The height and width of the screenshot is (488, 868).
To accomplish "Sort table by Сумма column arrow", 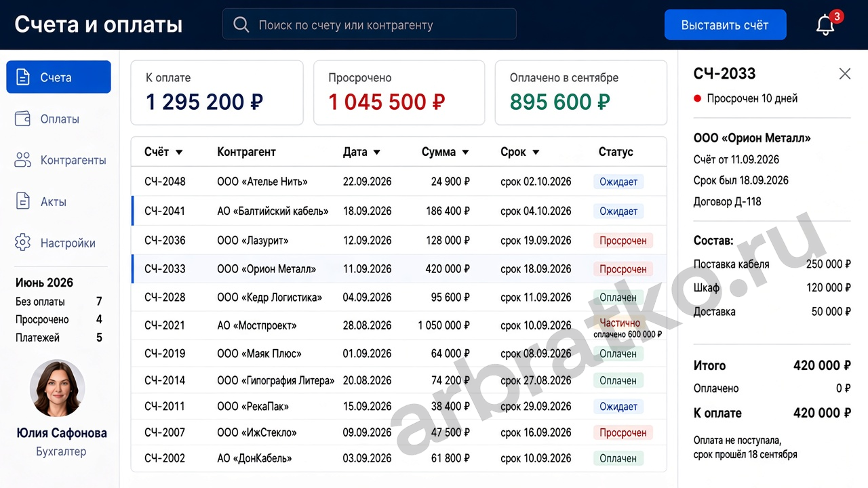I will point(465,152).
